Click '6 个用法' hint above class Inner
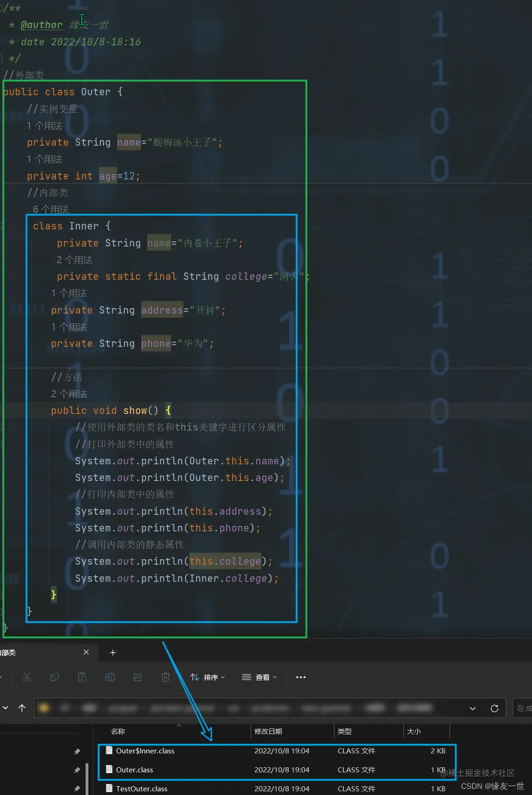The image size is (532, 795). [51, 210]
